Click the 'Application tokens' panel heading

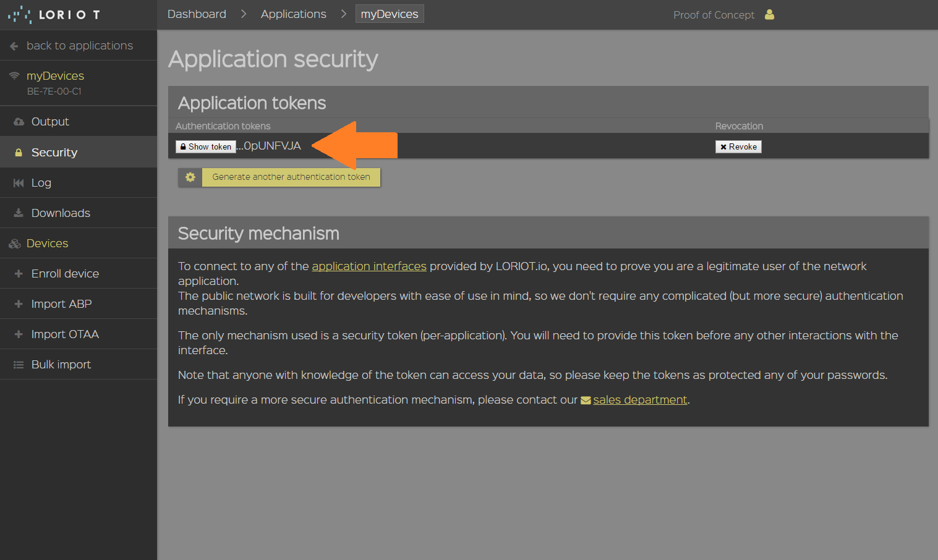pyautogui.click(x=252, y=103)
